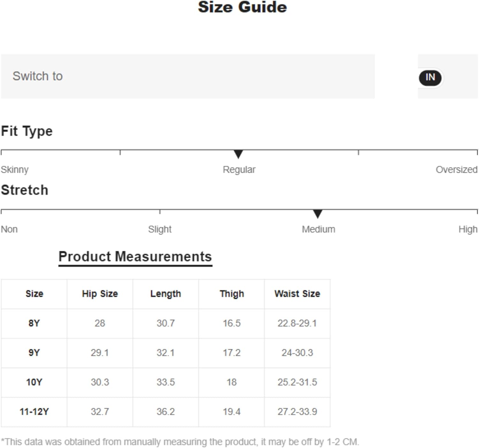479x448 pixels.
Task: Click the Thigh column header
Action: click(x=232, y=294)
